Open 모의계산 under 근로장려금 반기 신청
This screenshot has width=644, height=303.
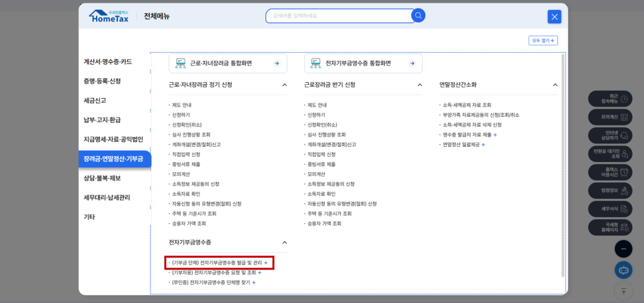tap(316, 174)
